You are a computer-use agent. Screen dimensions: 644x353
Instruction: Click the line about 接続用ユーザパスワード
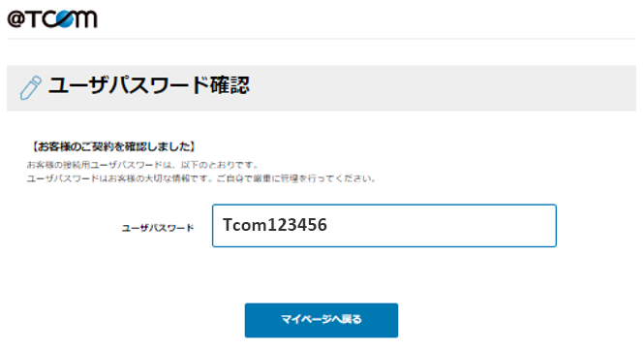[142, 165]
